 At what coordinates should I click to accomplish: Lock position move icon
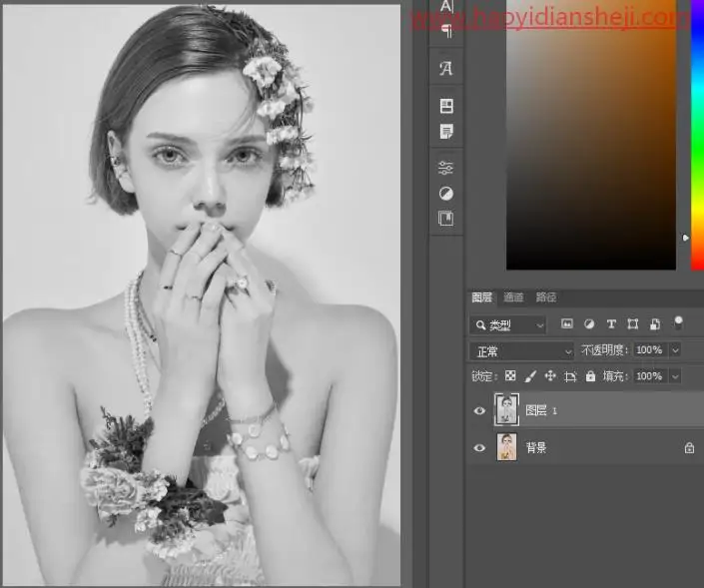550,375
